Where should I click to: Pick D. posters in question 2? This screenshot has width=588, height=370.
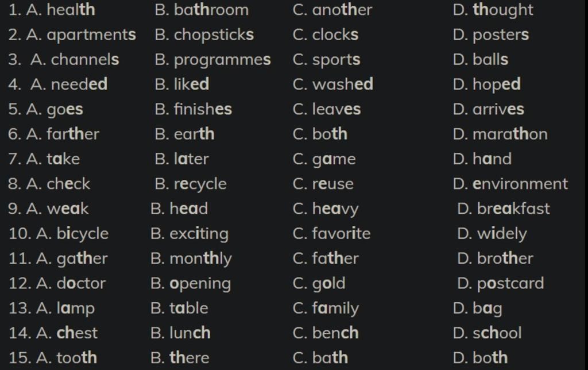(491, 35)
